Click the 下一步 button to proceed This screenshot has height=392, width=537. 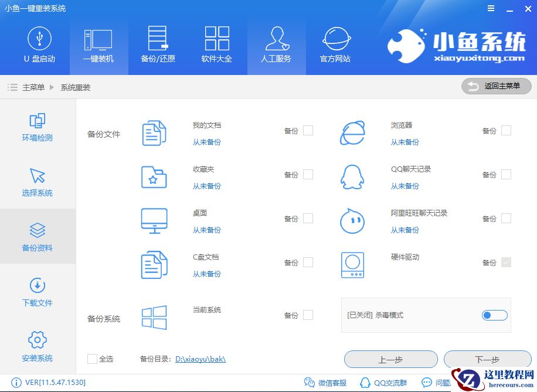(487, 359)
